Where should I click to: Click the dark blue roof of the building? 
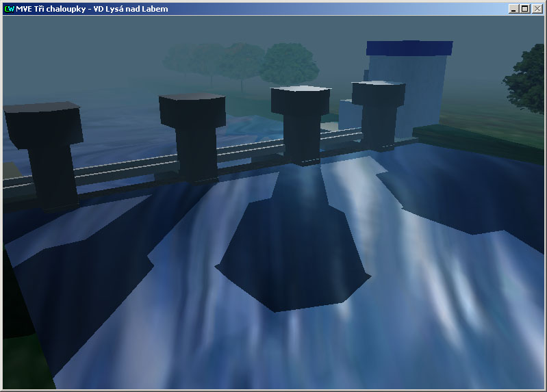409,48
